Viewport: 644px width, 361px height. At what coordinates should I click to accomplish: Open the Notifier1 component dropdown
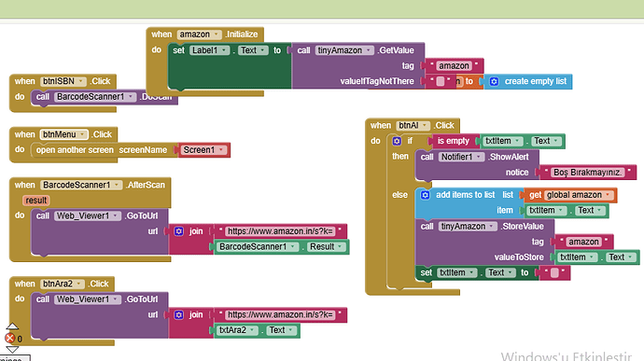479,157
